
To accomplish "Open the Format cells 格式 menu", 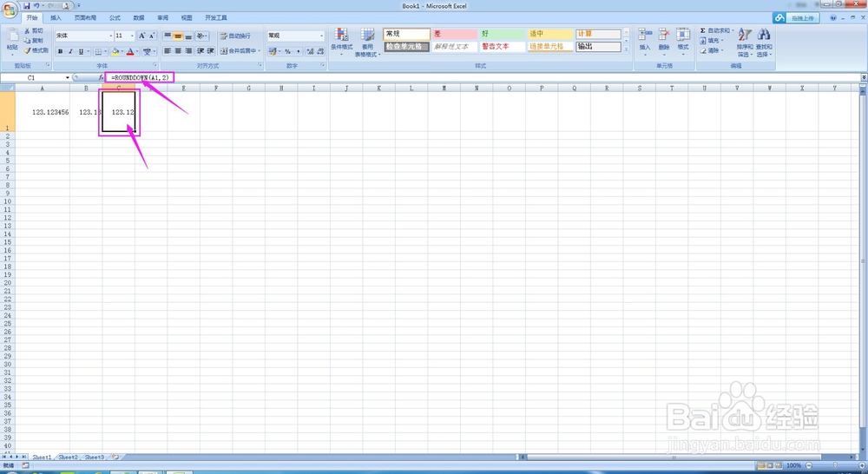I will [x=683, y=41].
